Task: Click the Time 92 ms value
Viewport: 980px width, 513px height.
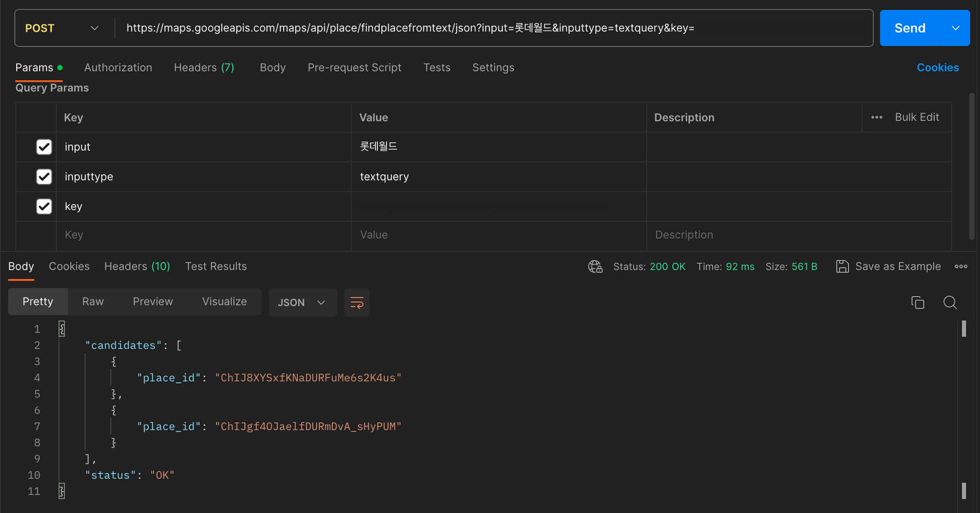Action: (x=740, y=267)
